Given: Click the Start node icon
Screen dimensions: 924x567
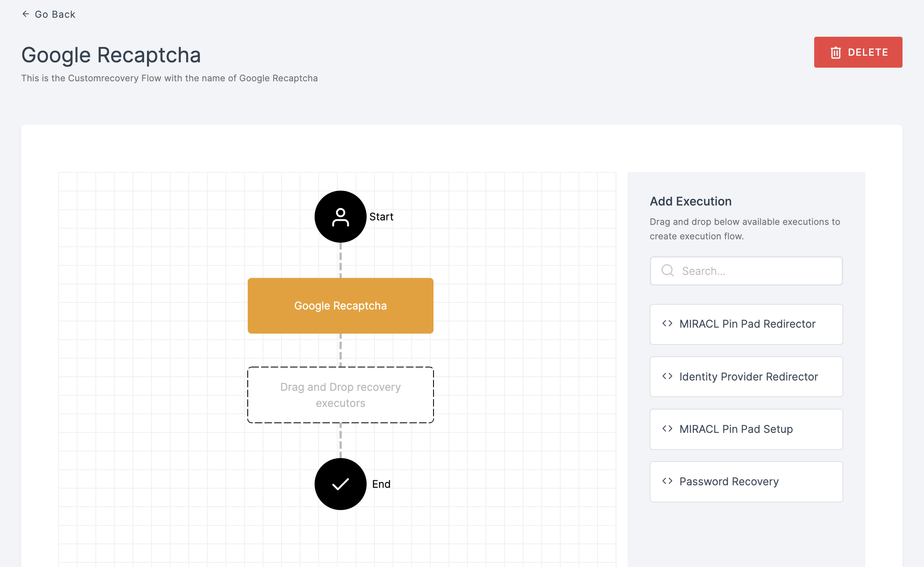Looking at the screenshot, I should pyautogui.click(x=341, y=216).
